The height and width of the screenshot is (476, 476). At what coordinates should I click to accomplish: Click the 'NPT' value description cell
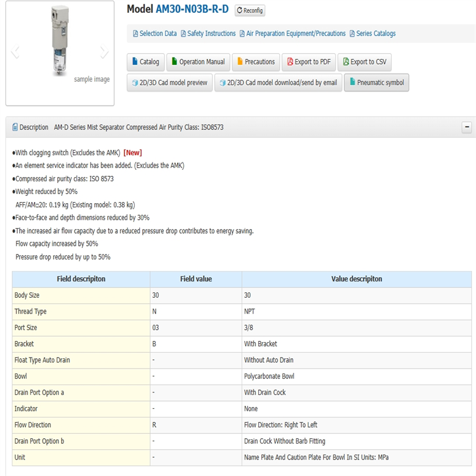coord(357,312)
